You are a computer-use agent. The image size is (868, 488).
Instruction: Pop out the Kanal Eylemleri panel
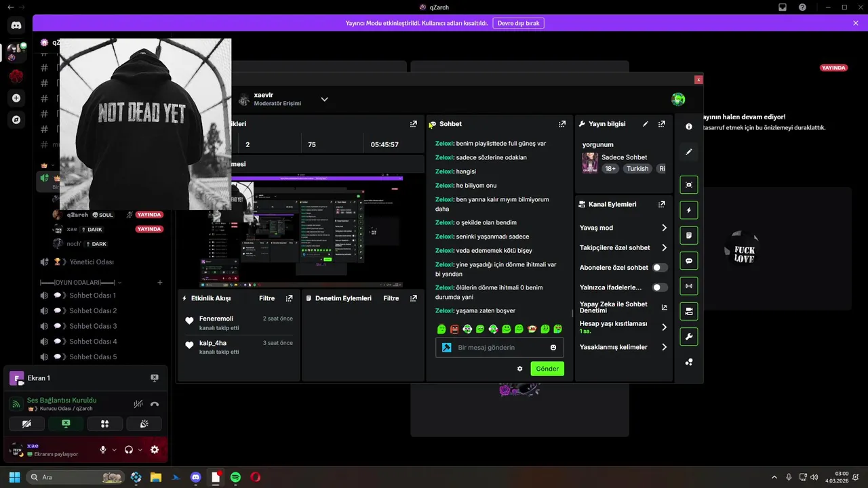[662, 204]
